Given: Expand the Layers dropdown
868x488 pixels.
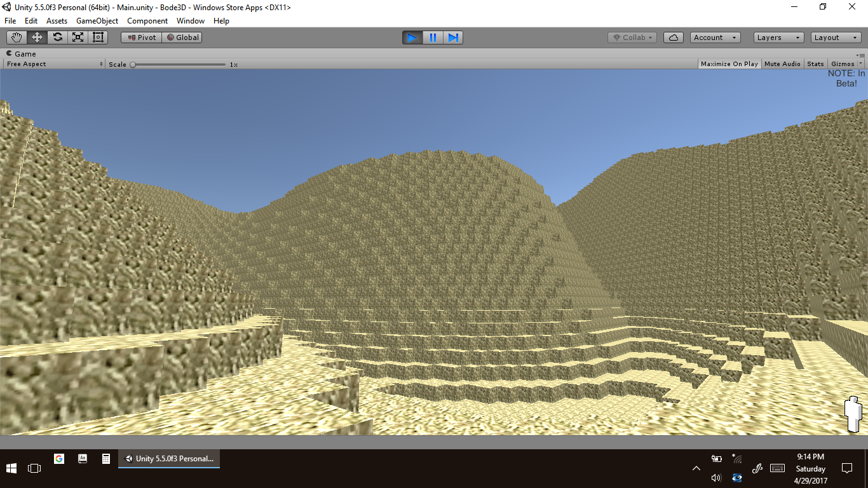Looking at the screenshot, I should (x=778, y=37).
